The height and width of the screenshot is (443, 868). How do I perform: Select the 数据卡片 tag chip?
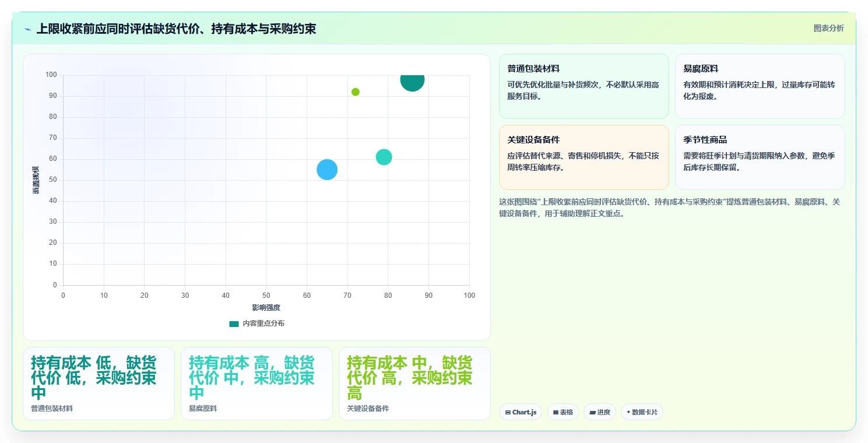click(x=642, y=412)
